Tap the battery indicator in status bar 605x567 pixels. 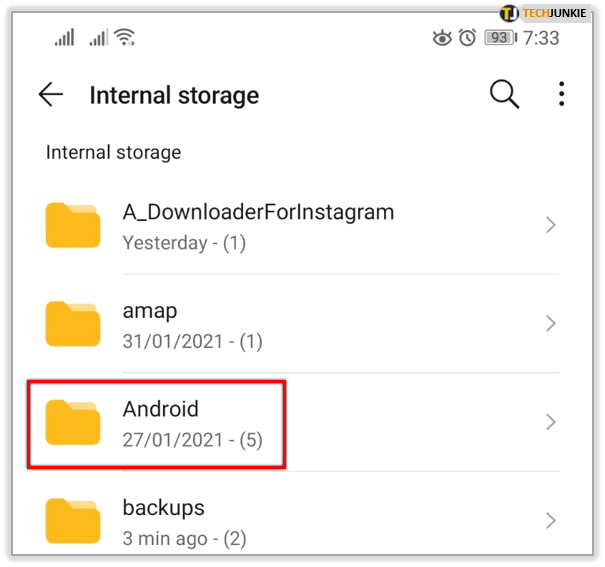coord(499,38)
